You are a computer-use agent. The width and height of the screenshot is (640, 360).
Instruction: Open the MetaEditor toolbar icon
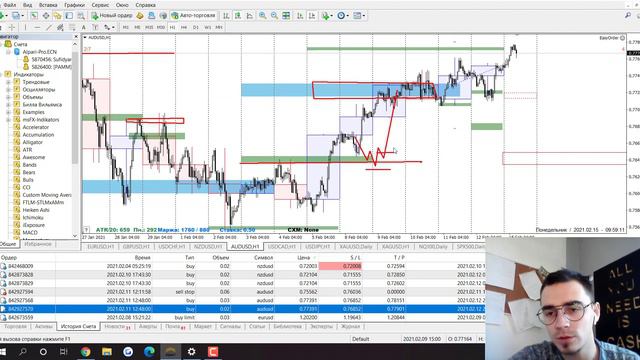140,16
